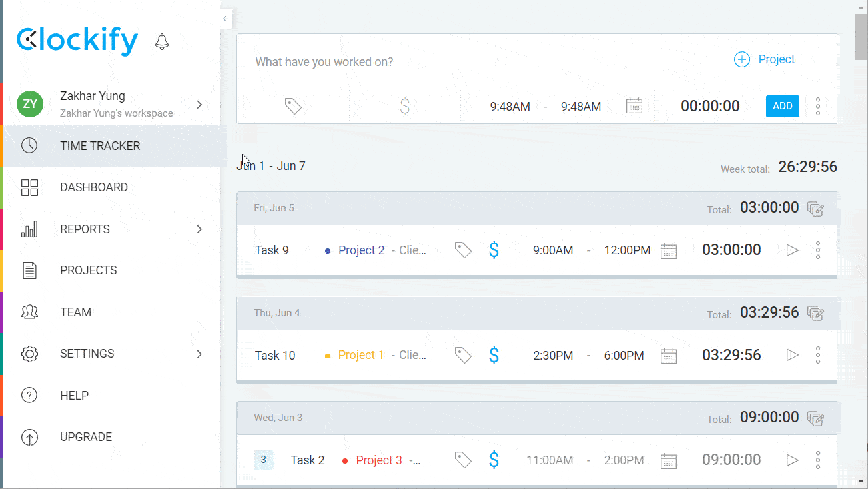Collapse the left sidebar with the arrow
The image size is (868, 489).
[224, 19]
